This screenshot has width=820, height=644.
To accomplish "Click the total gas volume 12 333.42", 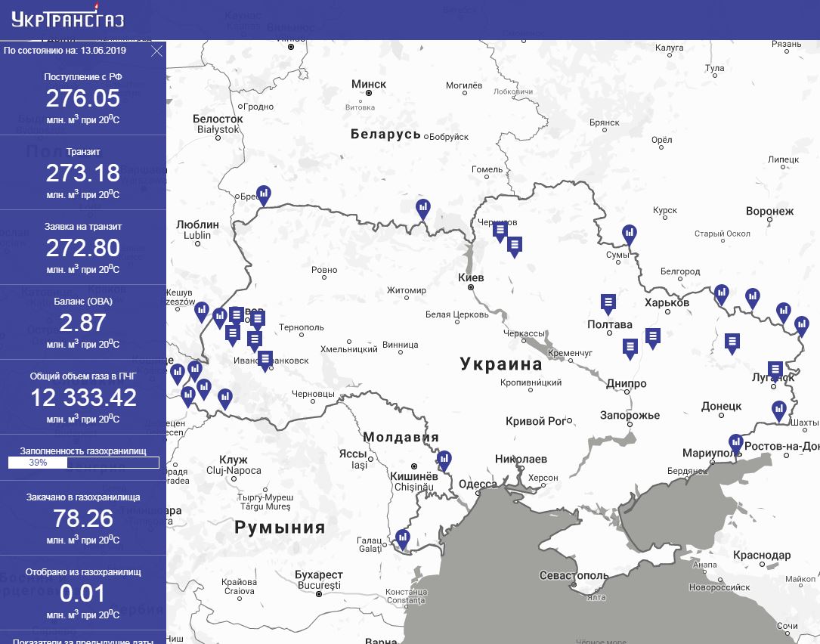I will (x=83, y=398).
